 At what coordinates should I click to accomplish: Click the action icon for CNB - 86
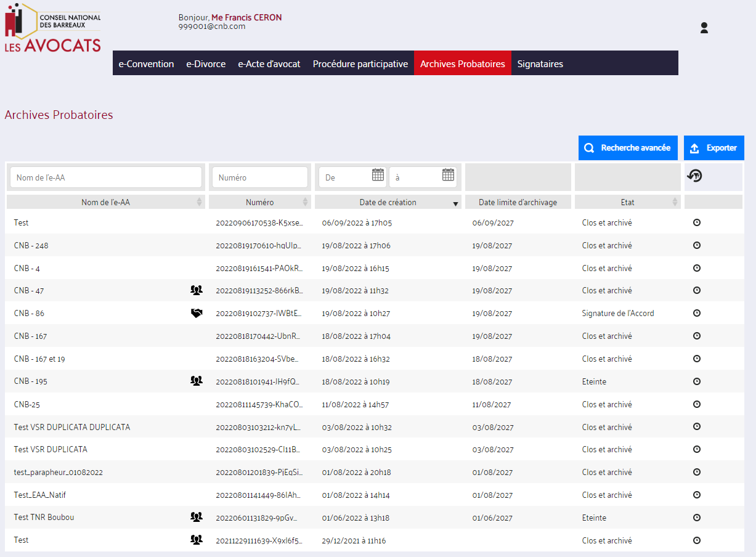pyautogui.click(x=697, y=313)
